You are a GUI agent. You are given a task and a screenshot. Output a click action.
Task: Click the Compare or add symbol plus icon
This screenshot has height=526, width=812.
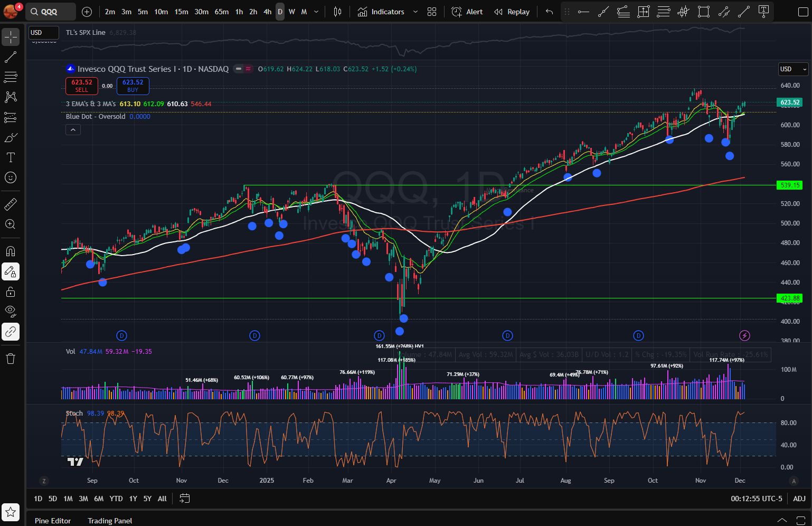(x=87, y=12)
